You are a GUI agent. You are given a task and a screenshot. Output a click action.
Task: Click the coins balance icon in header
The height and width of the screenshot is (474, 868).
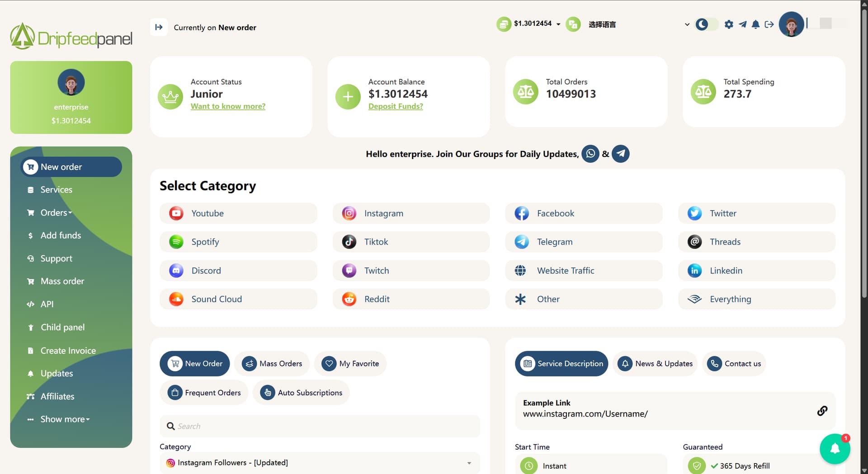[x=504, y=24]
